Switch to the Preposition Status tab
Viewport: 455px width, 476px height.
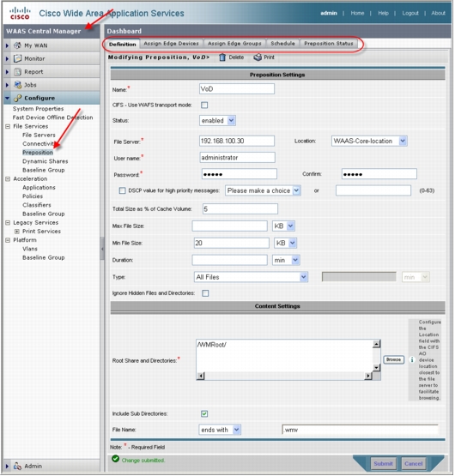(x=329, y=44)
